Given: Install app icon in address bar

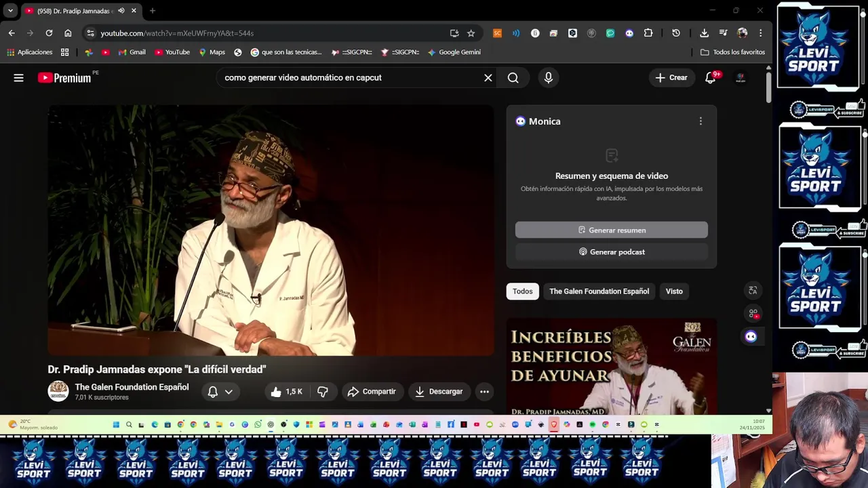Looking at the screenshot, I should [x=454, y=33].
